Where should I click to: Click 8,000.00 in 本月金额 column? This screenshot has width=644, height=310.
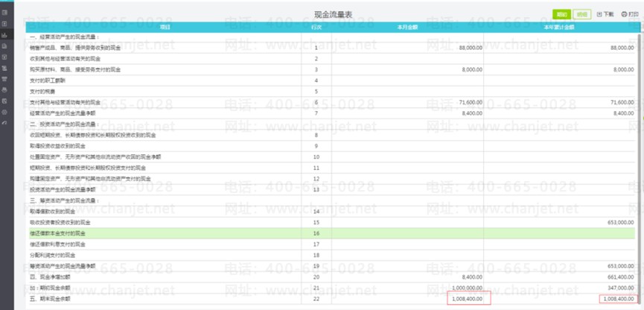(x=474, y=69)
